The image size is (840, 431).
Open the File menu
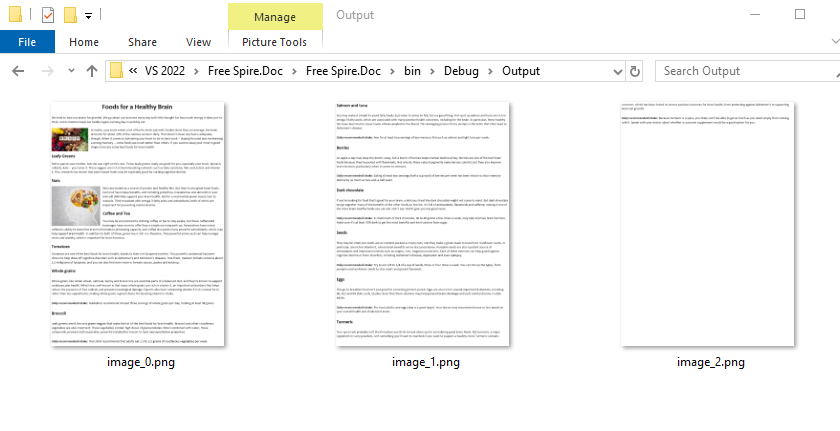[x=27, y=42]
